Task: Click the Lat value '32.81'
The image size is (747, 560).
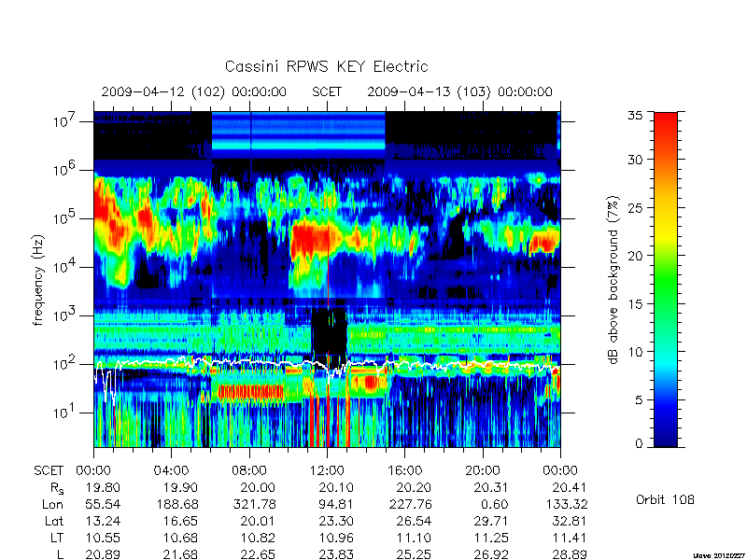Action: [569, 521]
